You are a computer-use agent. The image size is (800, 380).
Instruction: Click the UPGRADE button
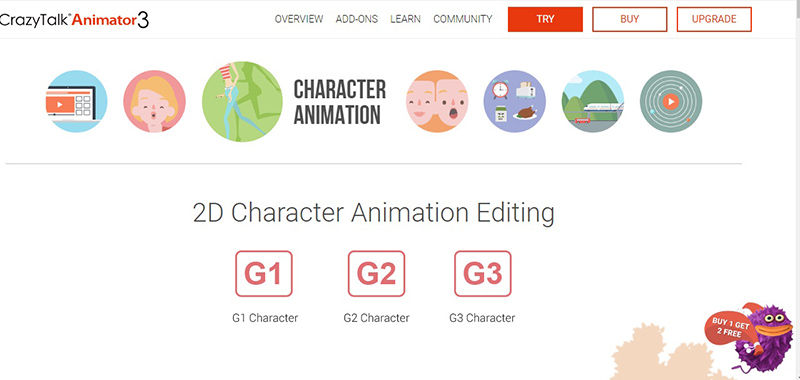714,19
